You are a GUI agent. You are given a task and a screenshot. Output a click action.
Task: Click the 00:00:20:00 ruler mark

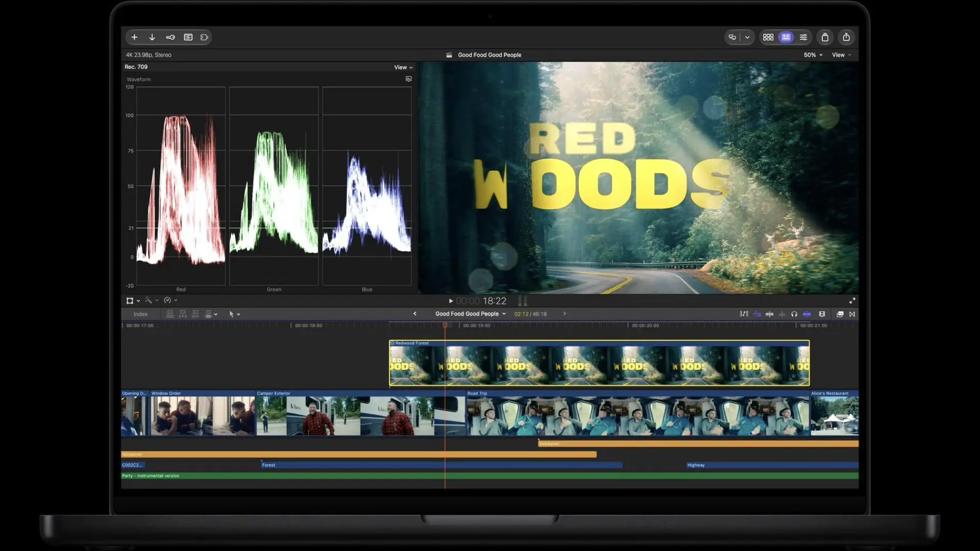645,325
